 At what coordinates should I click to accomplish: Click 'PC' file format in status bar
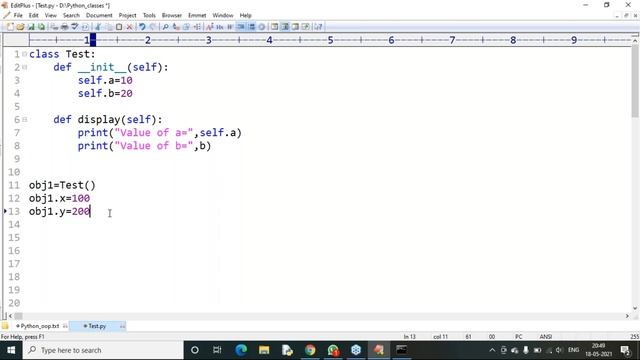click(x=518, y=337)
